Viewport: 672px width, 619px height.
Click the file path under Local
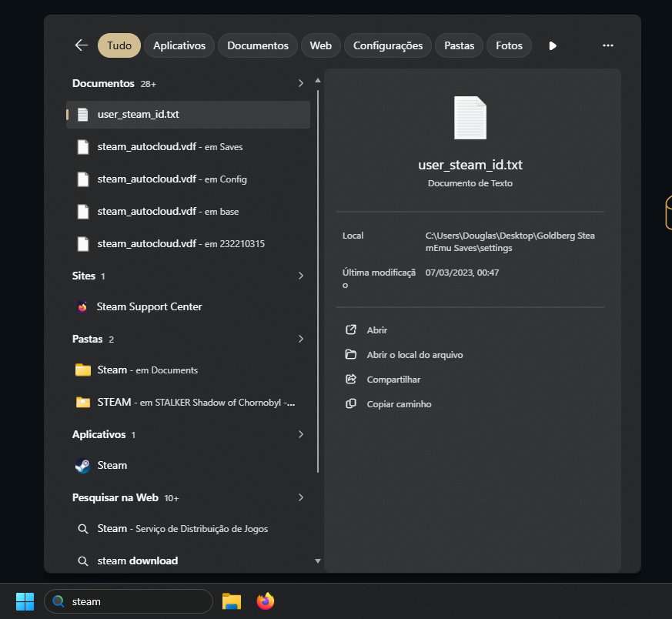point(510,242)
